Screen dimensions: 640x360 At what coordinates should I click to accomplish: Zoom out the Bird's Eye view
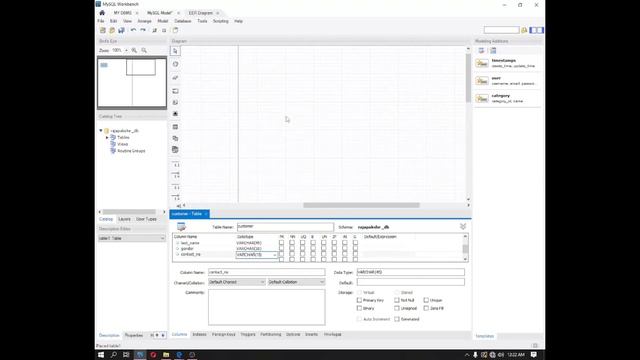144,50
